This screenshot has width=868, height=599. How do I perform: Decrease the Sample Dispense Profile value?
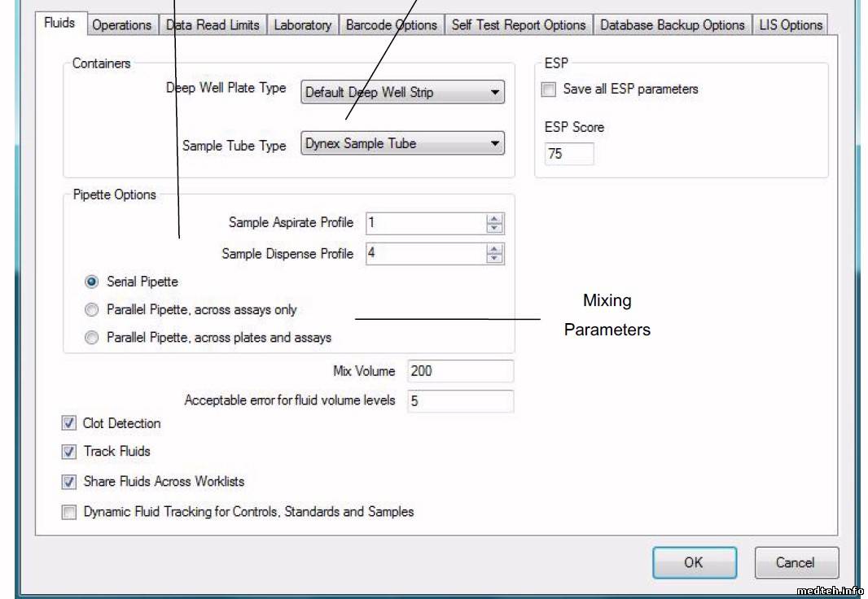[x=494, y=259]
